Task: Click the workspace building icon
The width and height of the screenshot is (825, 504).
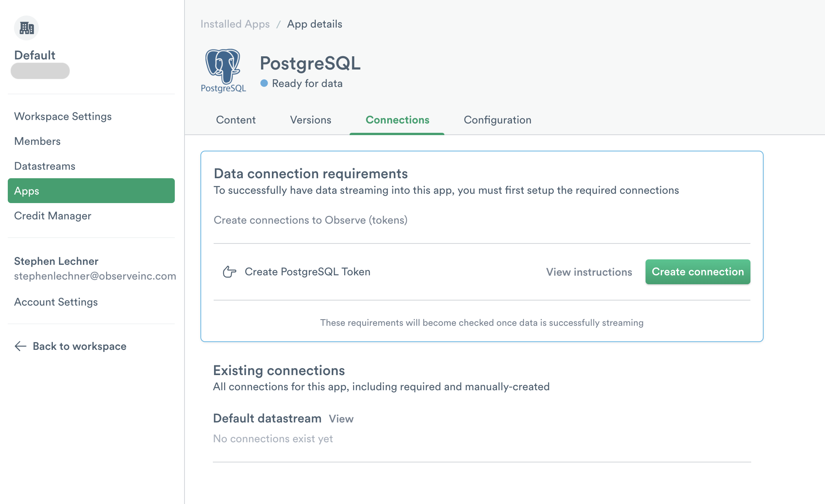Action: pyautogui.click(x=26, y=28)
